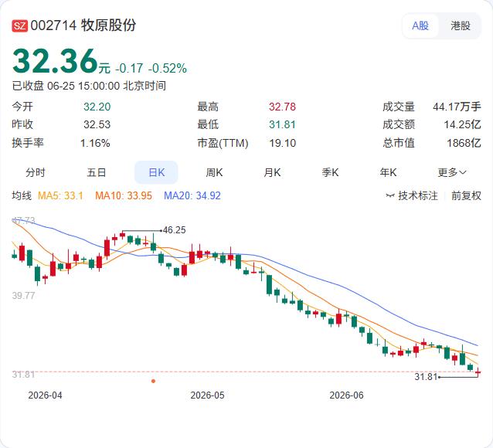Click the -0.17 price change value
Image resolution: width=493 pixels, height=448 pixels.
(129, 68)
